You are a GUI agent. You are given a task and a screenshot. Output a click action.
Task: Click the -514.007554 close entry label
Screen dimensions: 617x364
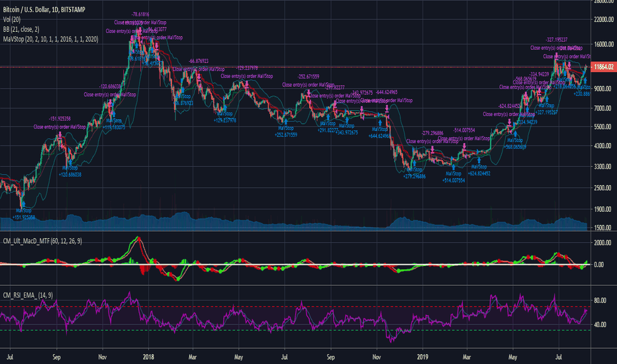(x=464, y=130)
